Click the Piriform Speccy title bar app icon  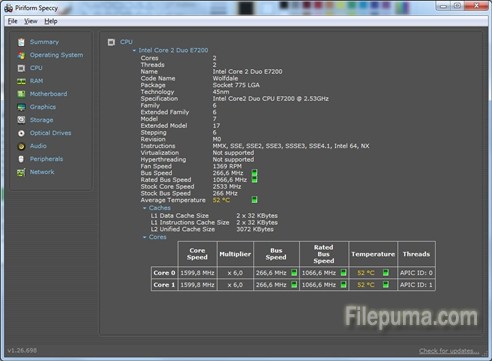(8, 8)
